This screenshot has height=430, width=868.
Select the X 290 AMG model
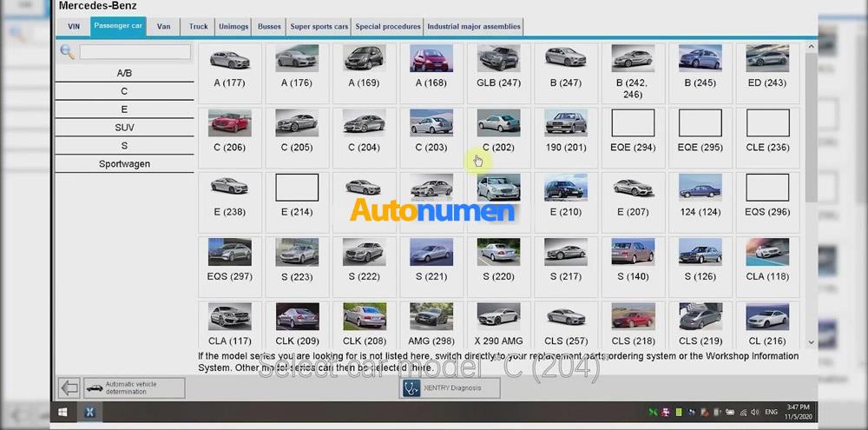coord(498,324)
